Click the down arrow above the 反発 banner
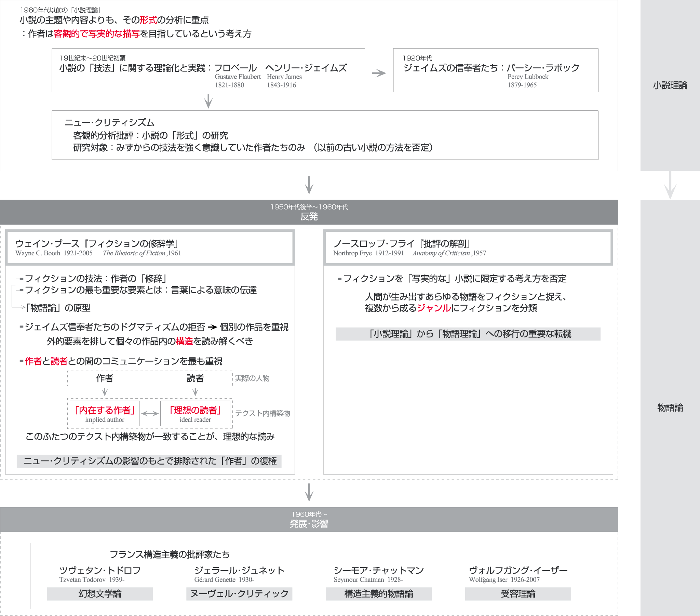 point(309,185)
